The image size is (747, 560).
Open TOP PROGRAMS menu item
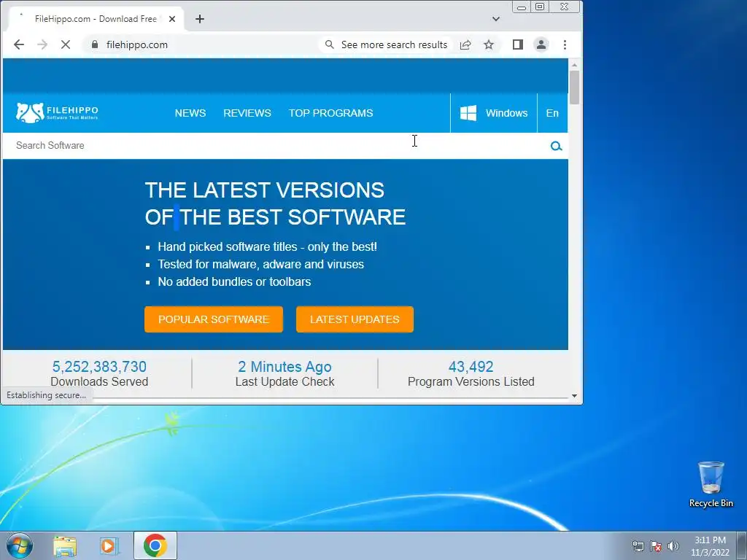pyautogui.click(x=330, y=113)
